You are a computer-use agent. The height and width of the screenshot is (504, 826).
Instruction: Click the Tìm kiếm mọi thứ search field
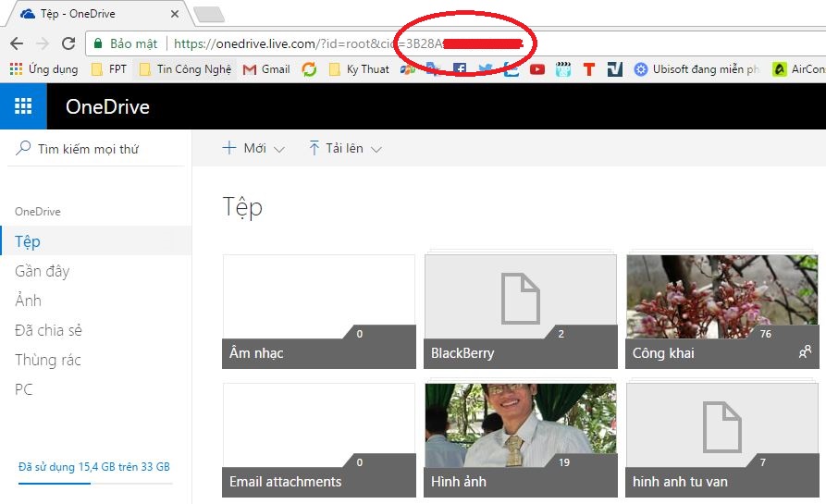(96, 149)
